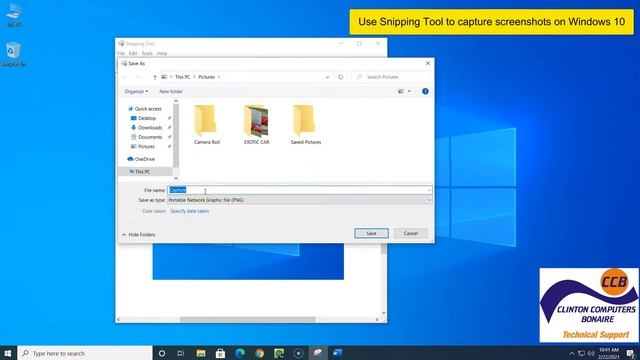The width and height of the screenshot is (640, 360).
Task: Open the volume control tray icon
Action: click(591, 353)
